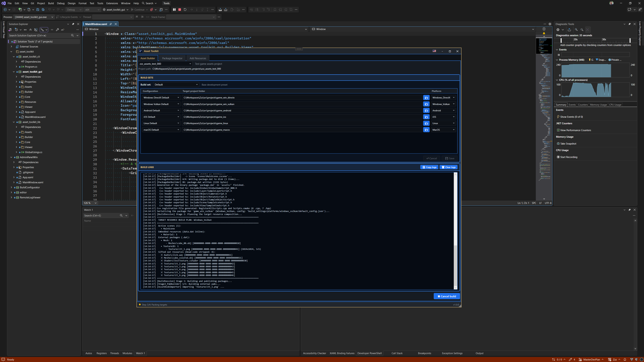
Task: Open the Extensions menu
Action: 112,3
